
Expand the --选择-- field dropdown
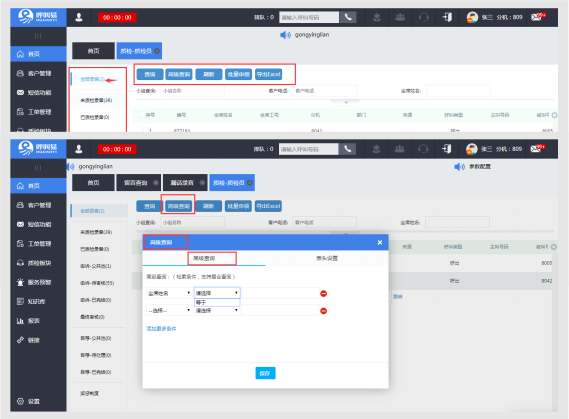(x=169, y=311)
